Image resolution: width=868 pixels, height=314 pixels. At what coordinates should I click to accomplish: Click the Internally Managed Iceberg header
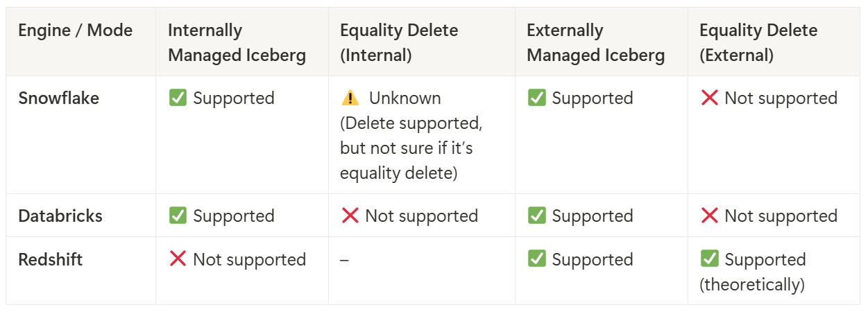[237, 42]
